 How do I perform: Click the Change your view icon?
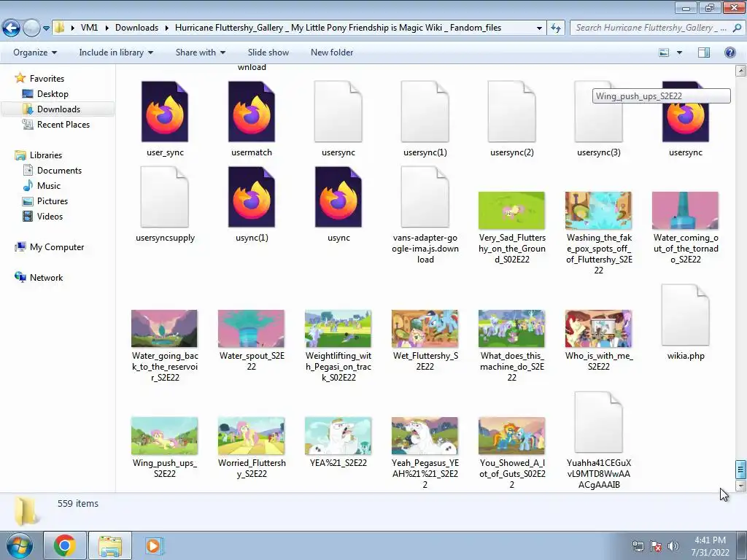664,52
